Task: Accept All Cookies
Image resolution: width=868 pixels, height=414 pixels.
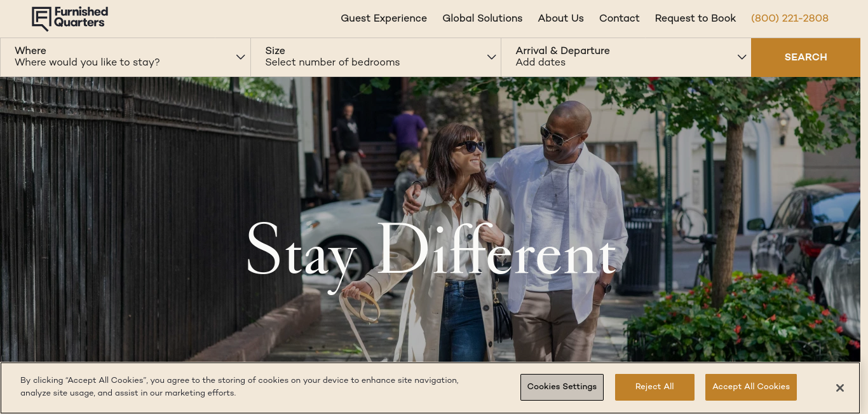Action: 751,387
